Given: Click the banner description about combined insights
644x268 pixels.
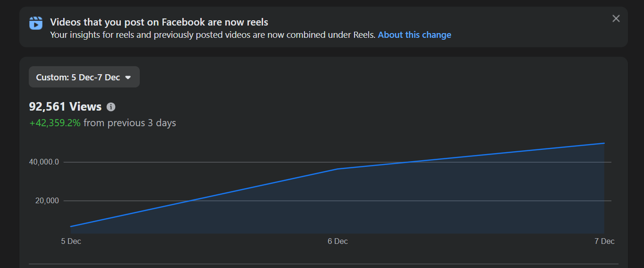Looking at the screenshot, I should click(x=212, y=35).
